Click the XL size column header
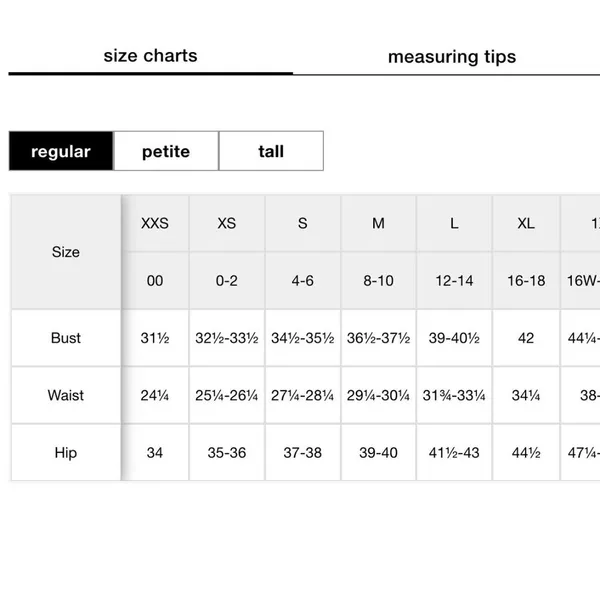The height and width of the screenshot is (600, 600). pos(526,223)
